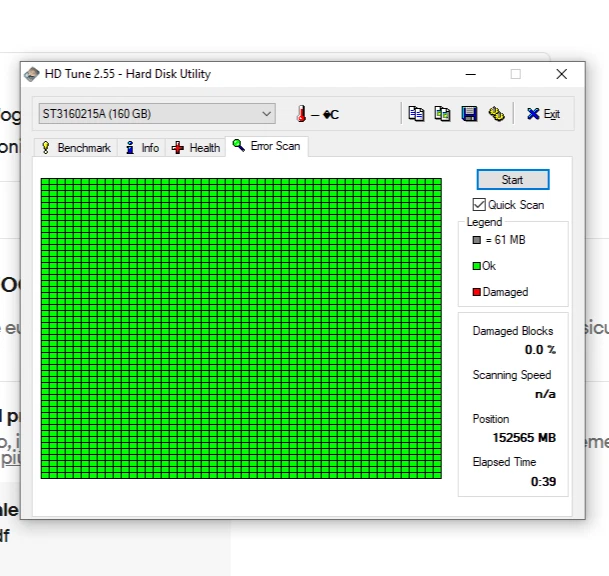Click the floppy disk save icon
The width and height of the screenshot is (609, 576).
pyautogui.click(x=469, y=114)
